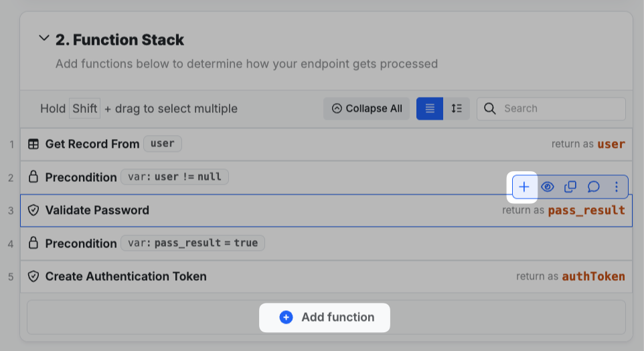644x351 pixels.
Task: Click the authToken return variable
Action: [x=593, y=276]
